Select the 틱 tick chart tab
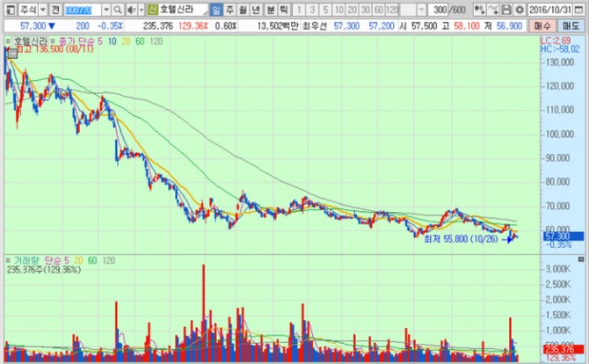The height and width of the screenshot is (364, 589). click(x=284, y=10)
